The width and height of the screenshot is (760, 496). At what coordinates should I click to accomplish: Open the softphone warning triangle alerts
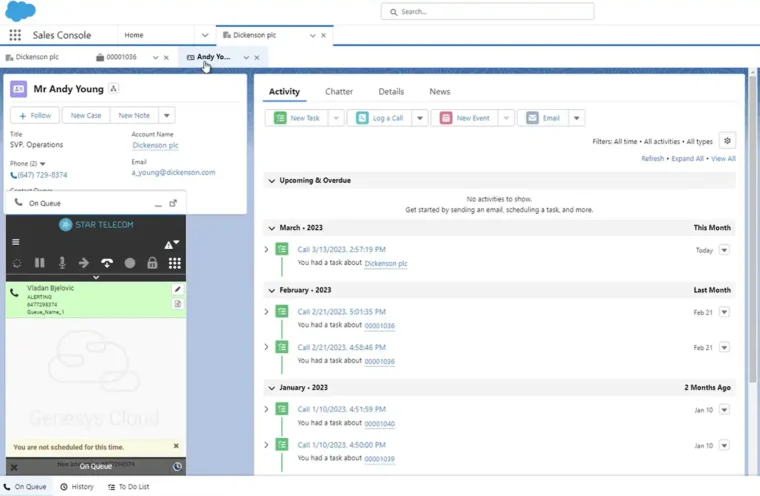coord(171,244)
